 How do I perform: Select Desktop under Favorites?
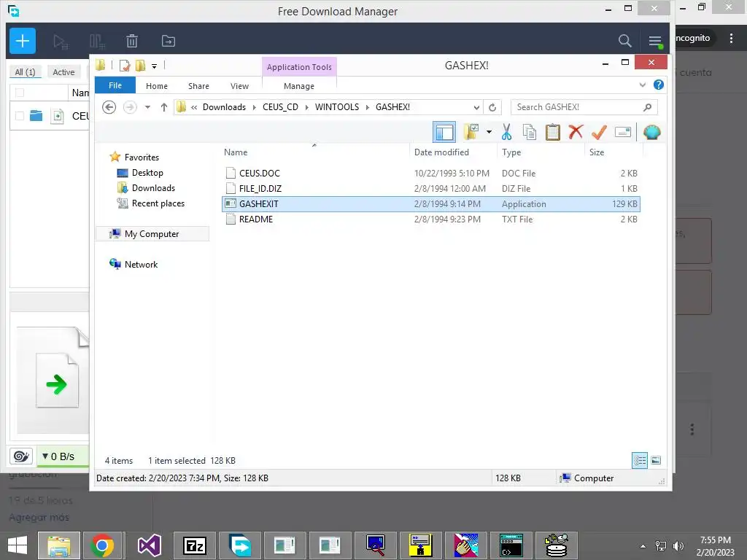pyautogui.click(x=147, y=173)
